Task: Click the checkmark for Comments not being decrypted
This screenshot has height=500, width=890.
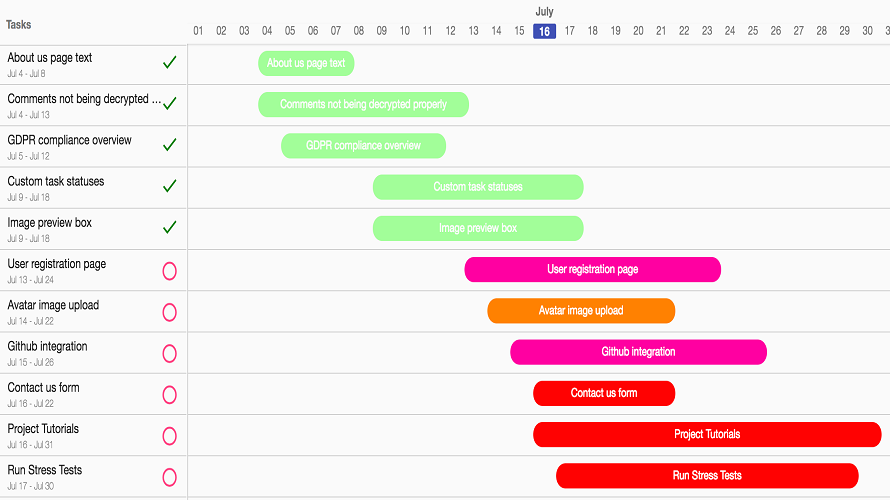Action: [169, 103]
